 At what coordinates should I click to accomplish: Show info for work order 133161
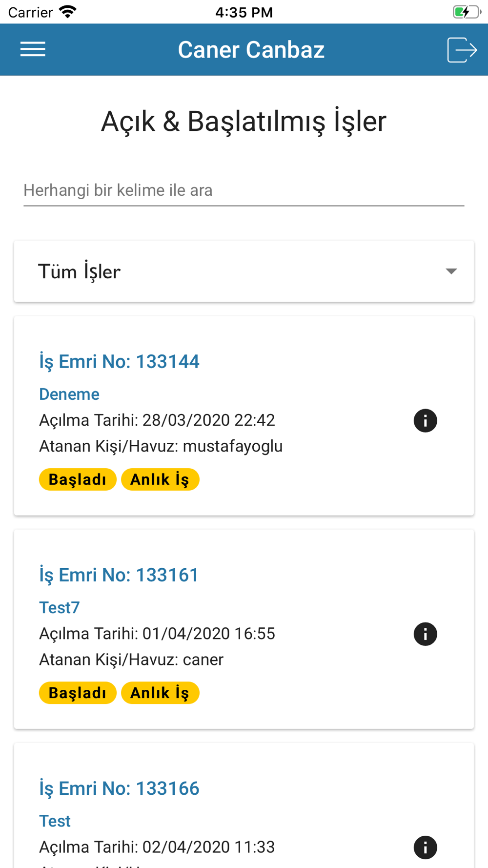[425, 634]
